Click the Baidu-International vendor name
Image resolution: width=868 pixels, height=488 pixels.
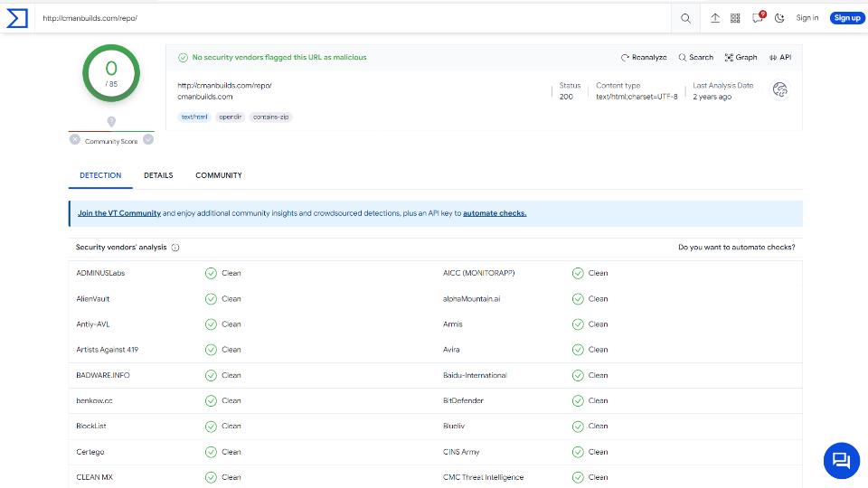coord(475,375)
